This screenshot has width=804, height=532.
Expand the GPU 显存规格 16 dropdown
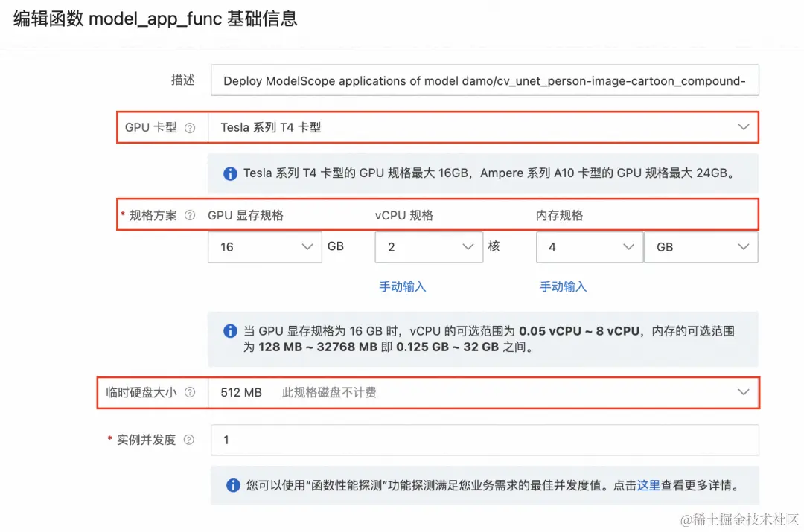264,247
